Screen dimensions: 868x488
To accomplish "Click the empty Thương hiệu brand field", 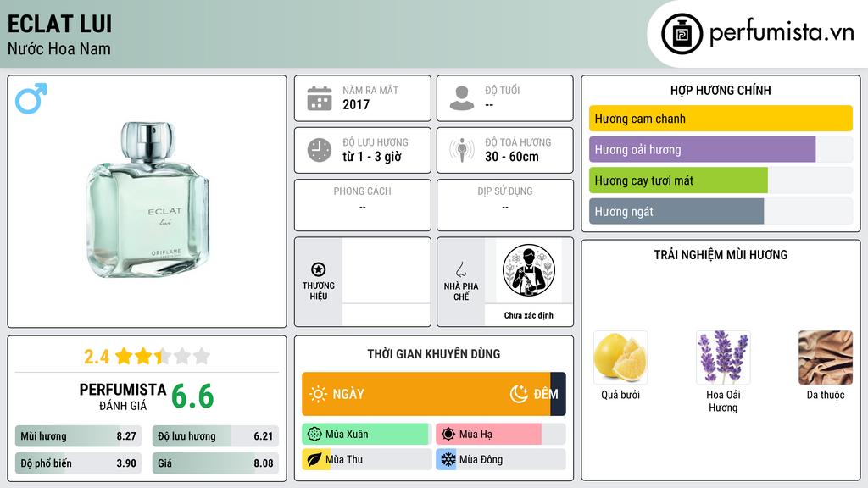I will coord(387,282).
